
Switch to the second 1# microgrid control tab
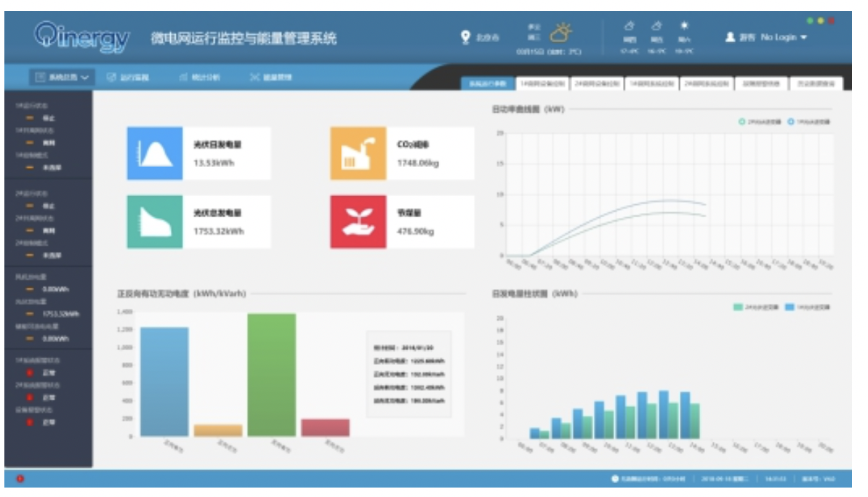pyautogui.click(x=651, y=84)
